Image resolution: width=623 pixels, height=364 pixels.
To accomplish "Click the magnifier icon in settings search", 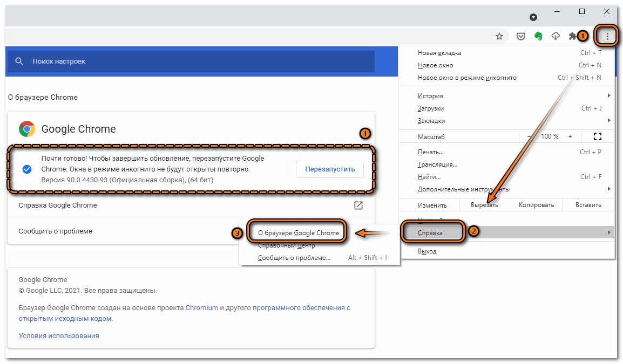I will coord(19,61).
